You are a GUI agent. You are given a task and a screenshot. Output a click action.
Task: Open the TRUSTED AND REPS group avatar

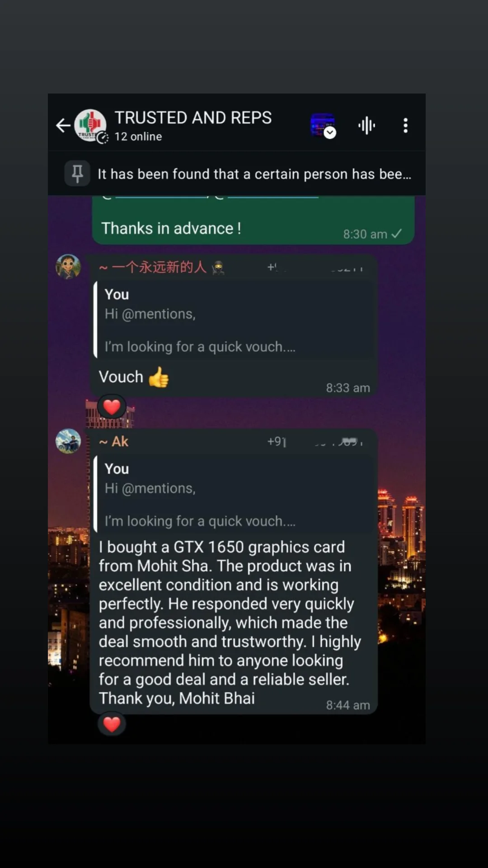click(x=91, y=126)
